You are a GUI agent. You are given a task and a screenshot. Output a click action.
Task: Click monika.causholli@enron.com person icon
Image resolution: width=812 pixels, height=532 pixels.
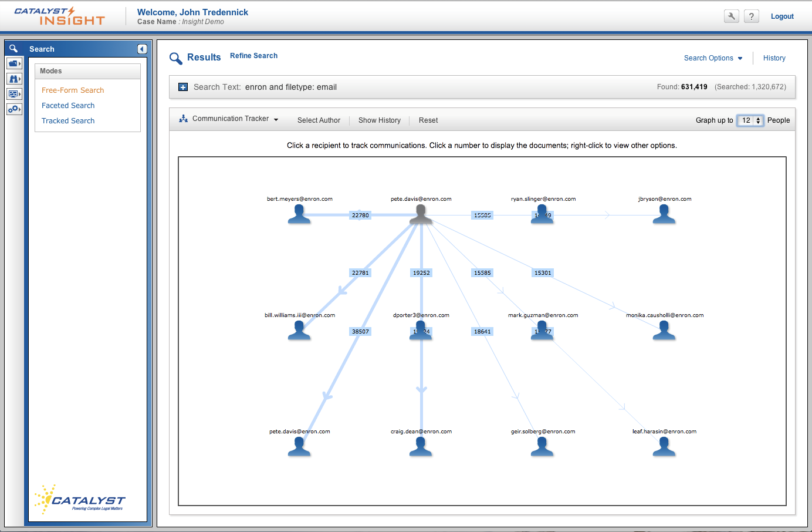(664, 331)
